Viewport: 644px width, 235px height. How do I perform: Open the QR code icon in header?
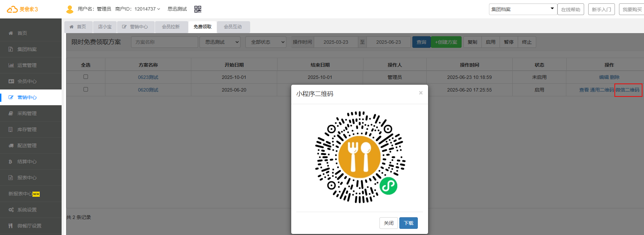tap(198, 9)
